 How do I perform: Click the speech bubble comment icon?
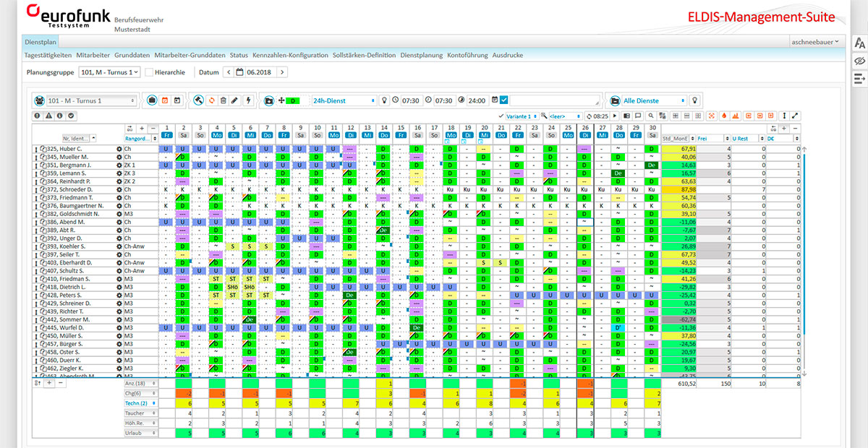click(638, 116)
